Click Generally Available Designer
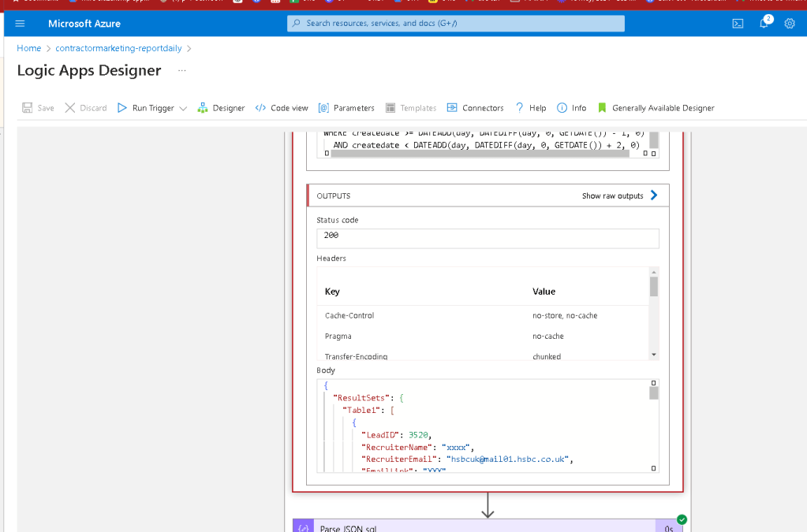This screenshot has width=807, height=532. click(x=656, y=108)
